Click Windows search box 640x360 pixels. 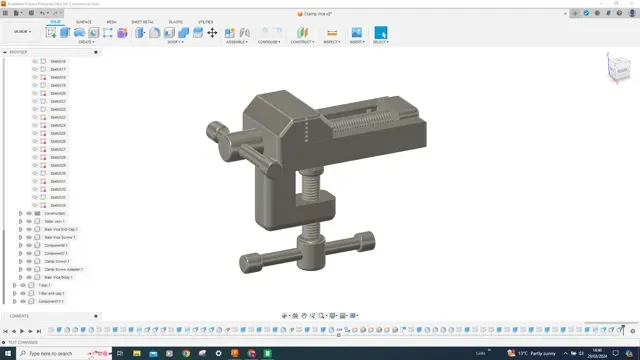64,353
